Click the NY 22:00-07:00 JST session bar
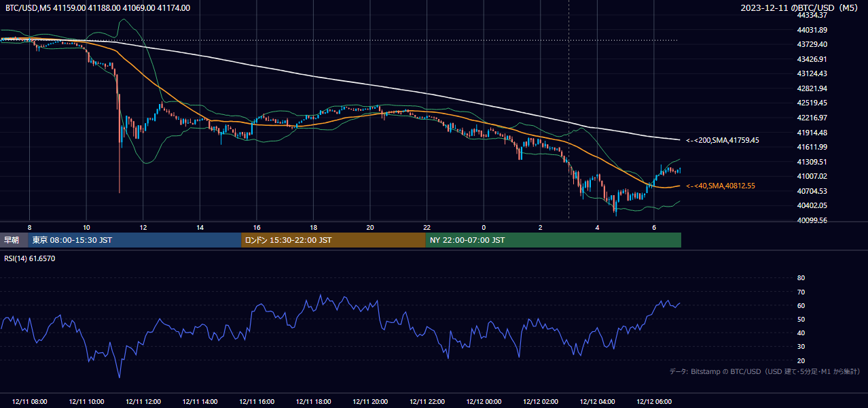 click(553, 240)
